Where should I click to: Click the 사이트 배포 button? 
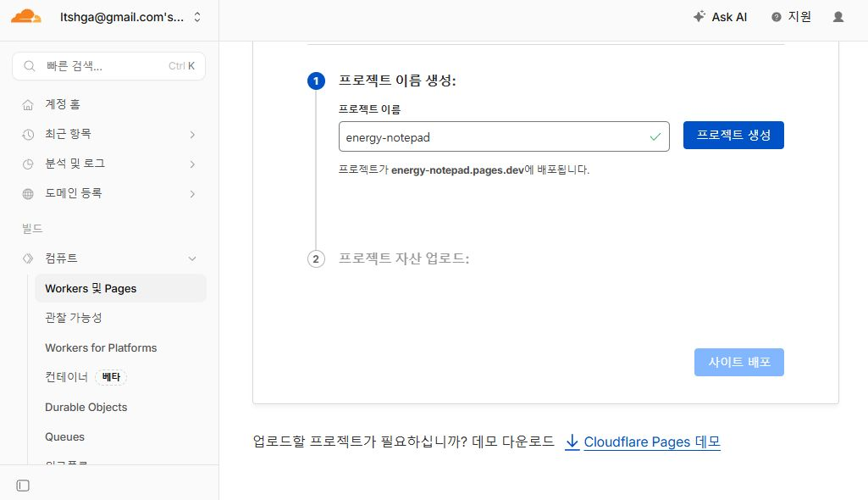click(739, 362)
